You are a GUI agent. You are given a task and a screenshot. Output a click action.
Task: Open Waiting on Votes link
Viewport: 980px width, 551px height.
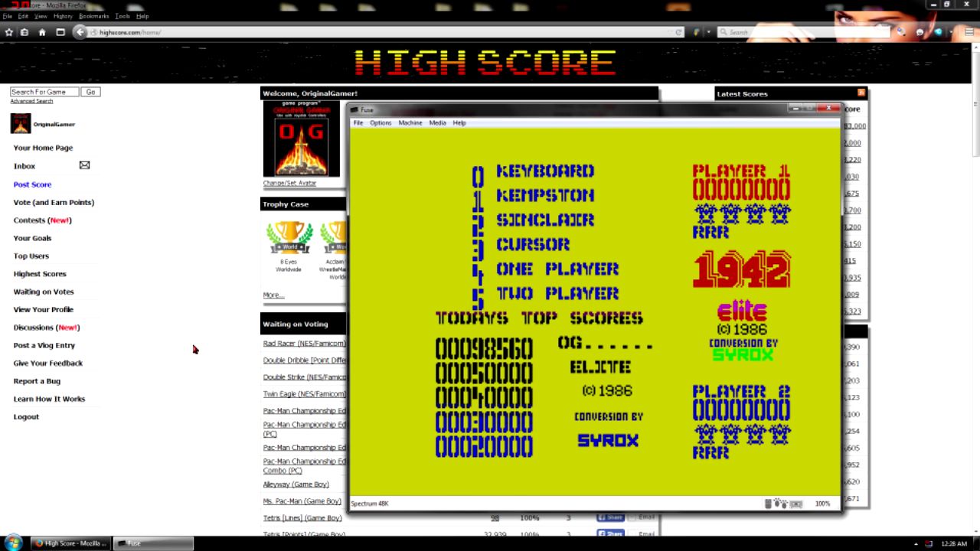point(44,292)
